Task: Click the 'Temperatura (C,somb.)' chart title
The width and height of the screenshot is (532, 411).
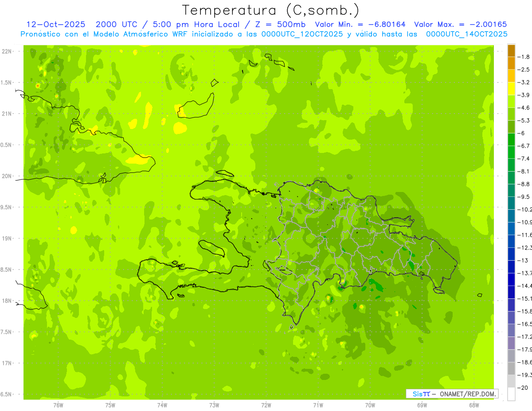Action: (271, 10)
